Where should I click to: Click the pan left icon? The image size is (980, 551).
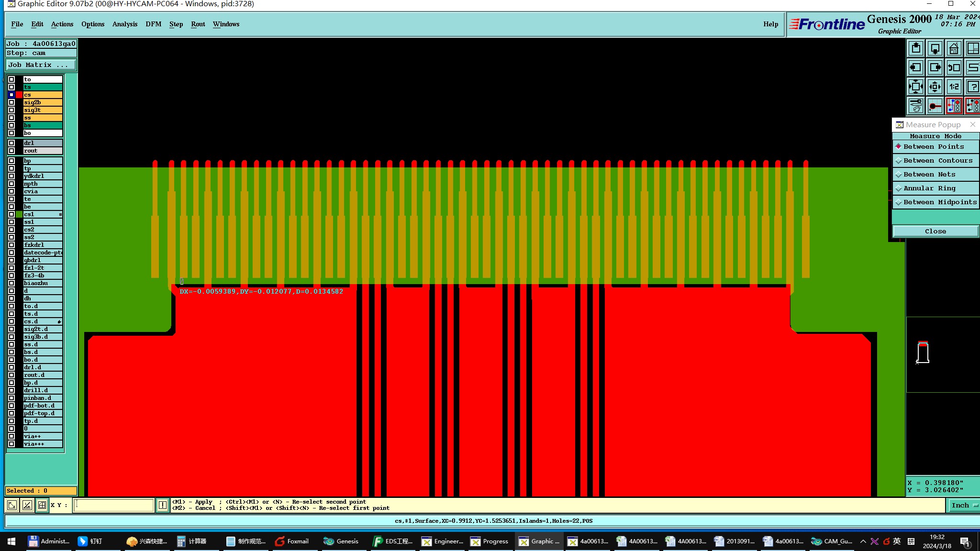point(916,67)
